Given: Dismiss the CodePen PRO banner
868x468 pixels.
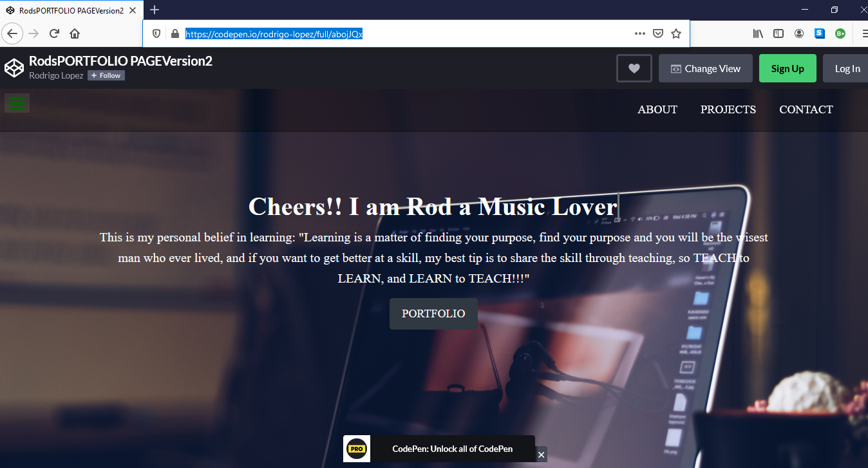Looking at the screenshot, I should coord(541,454).
